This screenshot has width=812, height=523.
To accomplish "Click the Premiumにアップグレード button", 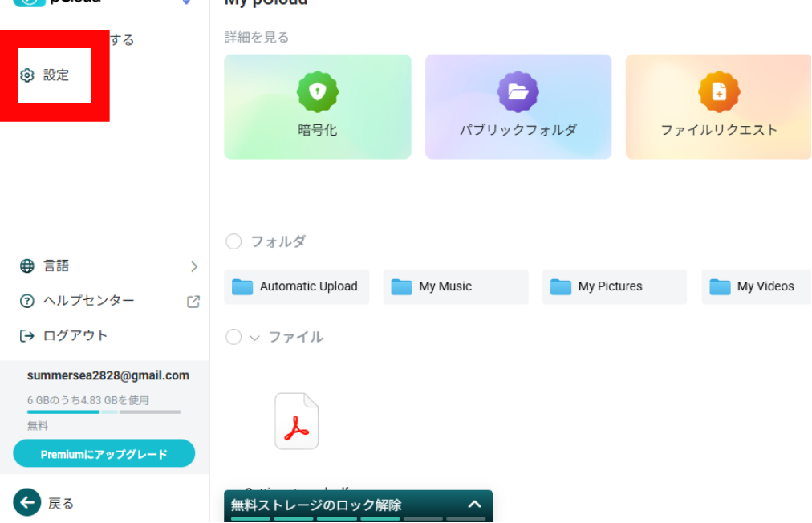I will (x=104, y=454).
